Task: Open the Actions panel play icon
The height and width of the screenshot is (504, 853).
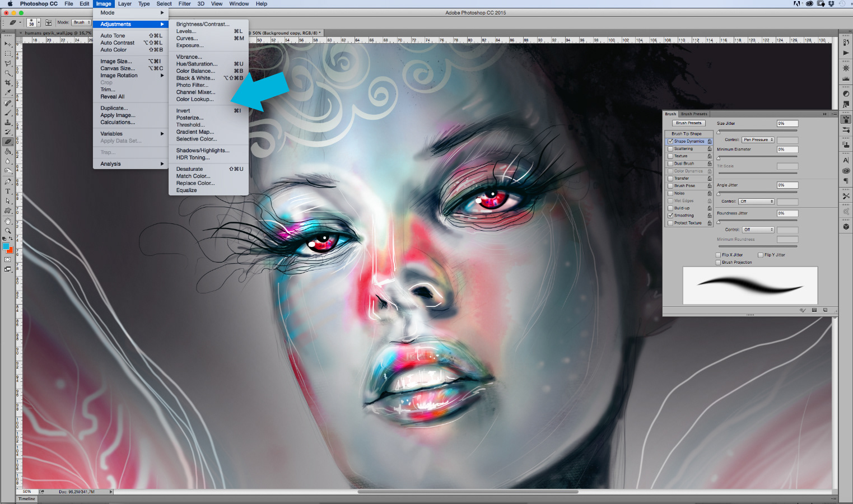Action: point(846,53)
